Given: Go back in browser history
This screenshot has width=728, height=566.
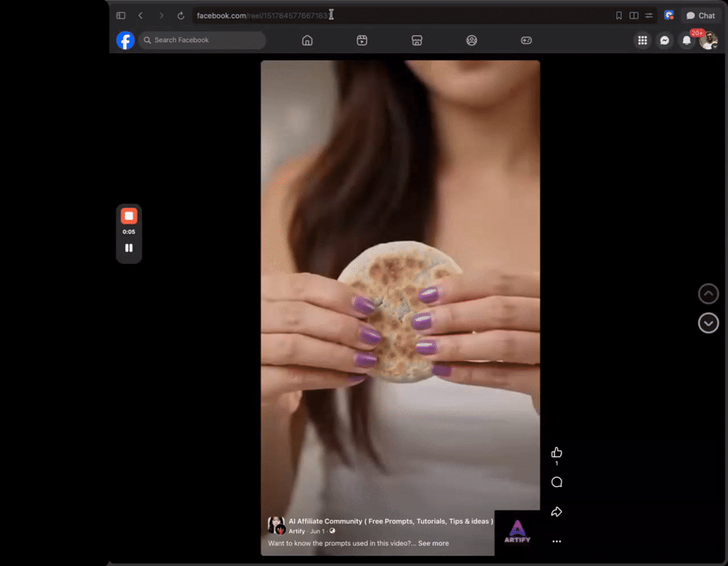Looking at the screenshot, I should (x=141, y=16).
